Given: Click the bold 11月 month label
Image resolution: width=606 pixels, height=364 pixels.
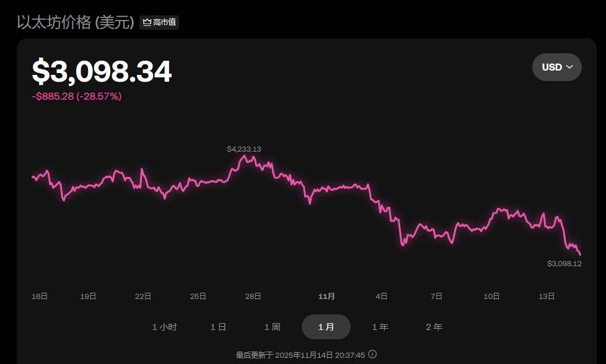Looking at the screenshot, I should (327, 297).
